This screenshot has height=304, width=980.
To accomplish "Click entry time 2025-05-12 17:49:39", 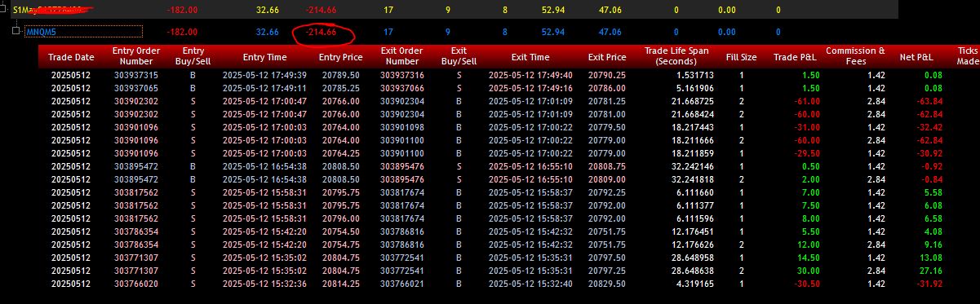I will pos(264,75).
